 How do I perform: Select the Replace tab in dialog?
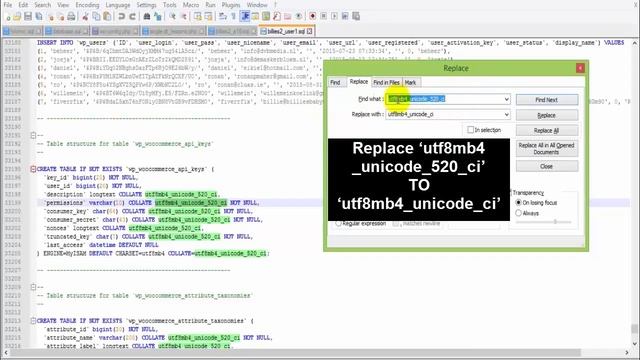tap(359, 82)
